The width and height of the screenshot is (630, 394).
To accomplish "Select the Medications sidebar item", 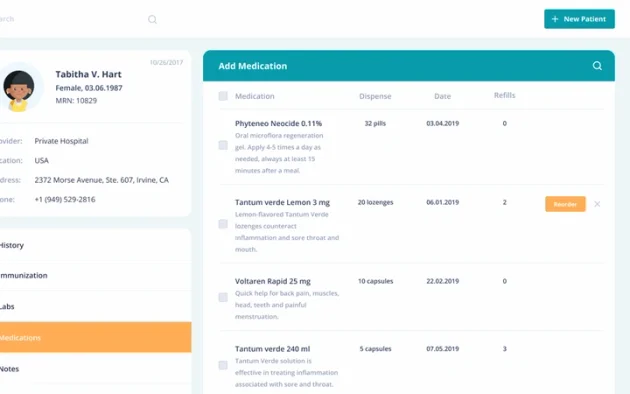I will [96, 337].
